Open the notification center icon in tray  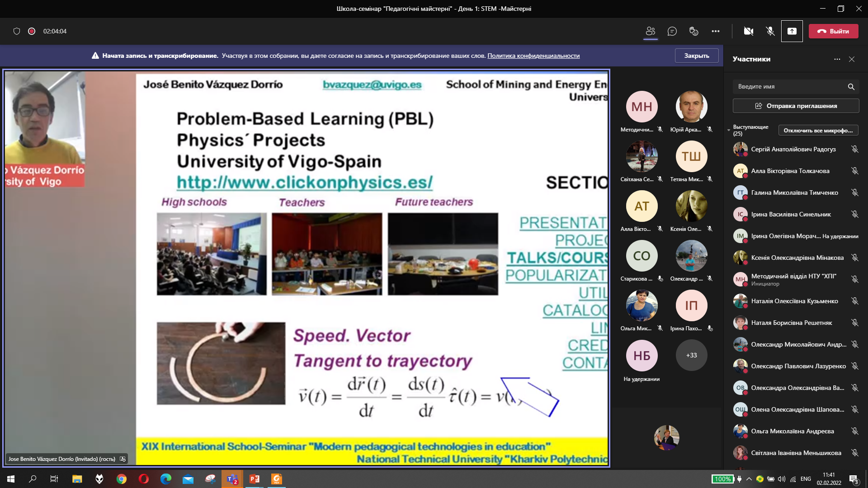[x=854, y=479]
